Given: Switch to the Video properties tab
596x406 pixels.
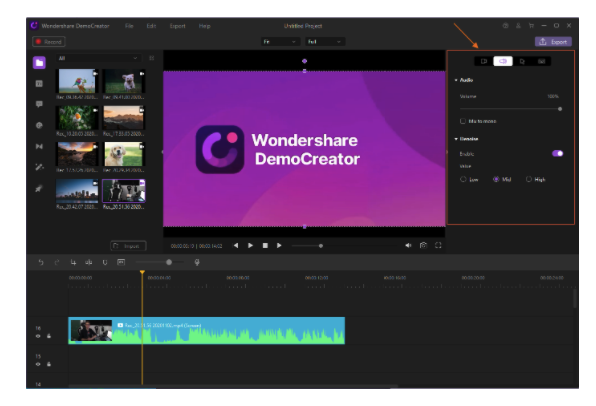Looking at the screenshot, I should [484, 61].
